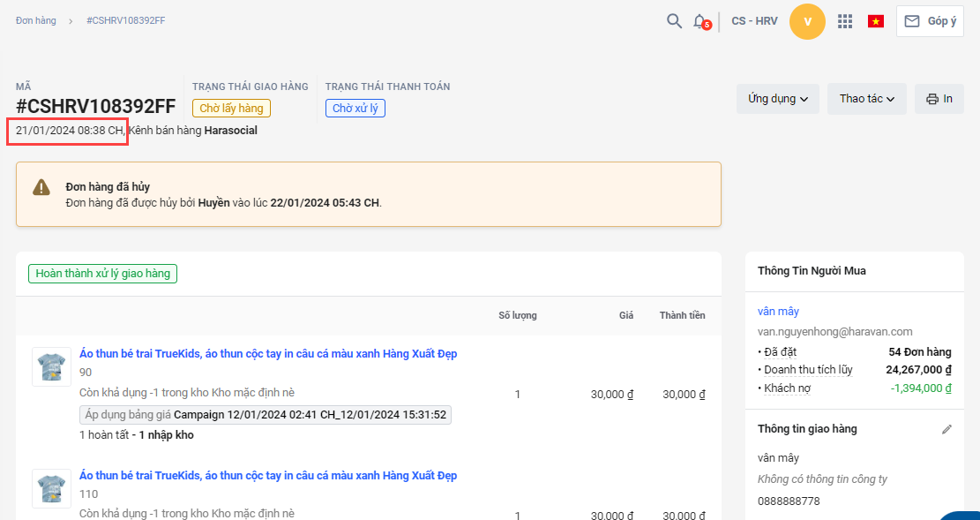
Task: Expand the Thao tác dropdown
Action: click(866, 99)
